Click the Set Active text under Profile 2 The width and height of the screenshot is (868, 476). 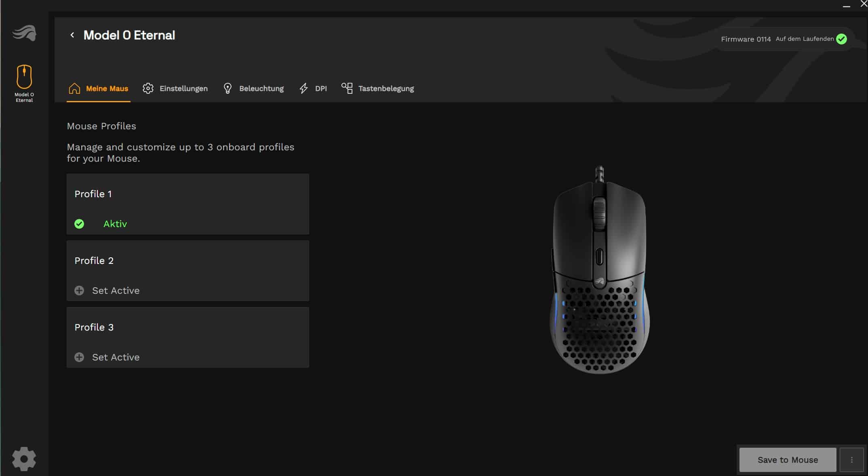pyautogui.click(x=116, y=291)
